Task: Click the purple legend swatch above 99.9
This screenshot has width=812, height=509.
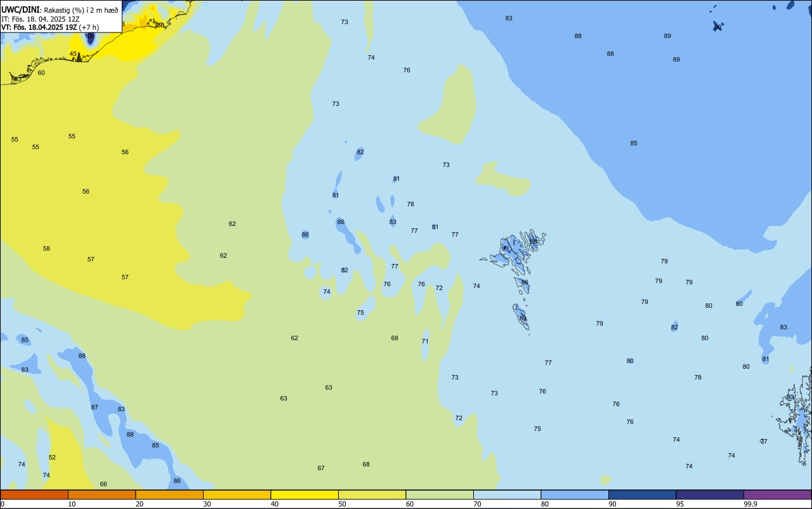Action: pyautogui.click(x=777, y=494)
